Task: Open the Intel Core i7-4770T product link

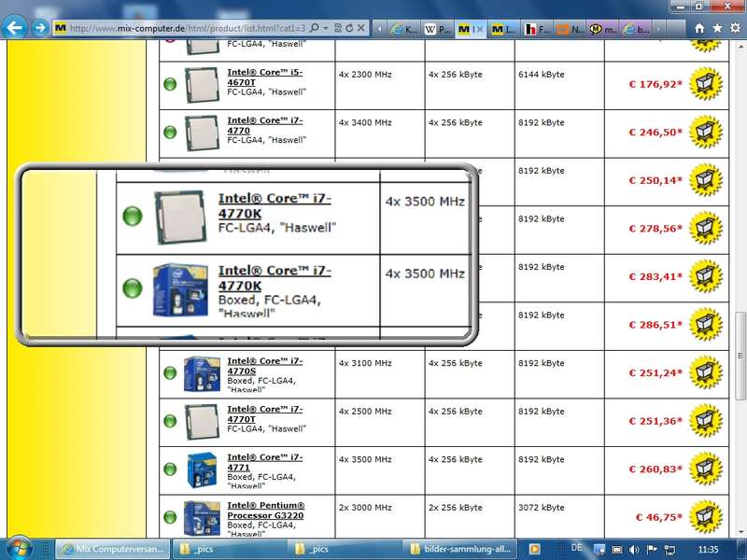Action: point(265,413)
